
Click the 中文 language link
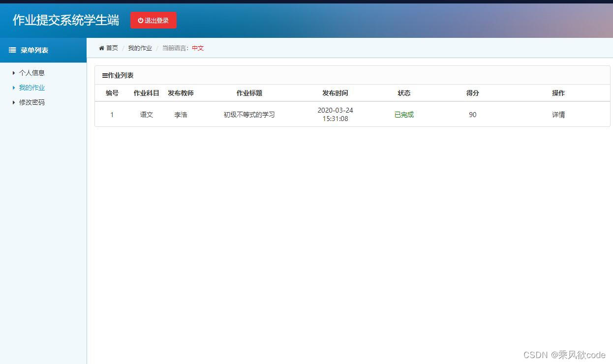(x=197, y=48)
